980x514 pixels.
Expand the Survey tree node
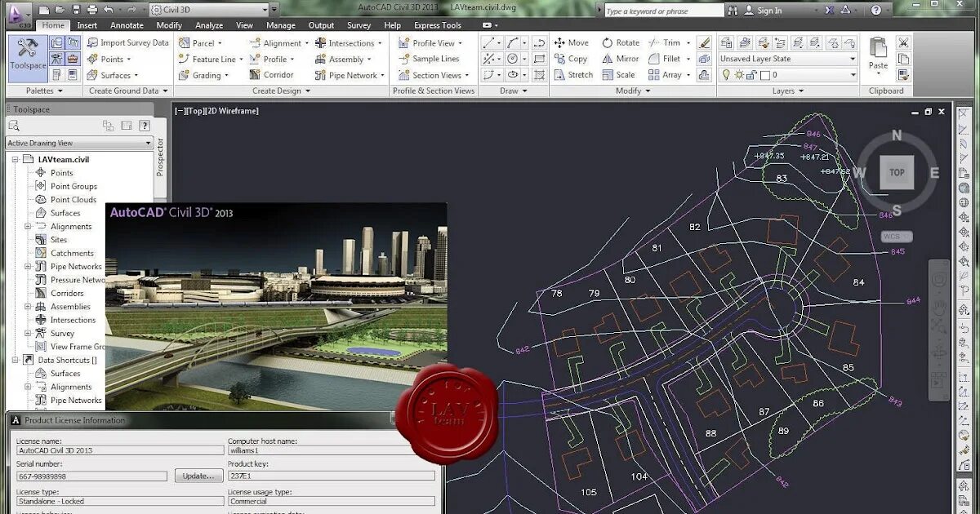29,333
